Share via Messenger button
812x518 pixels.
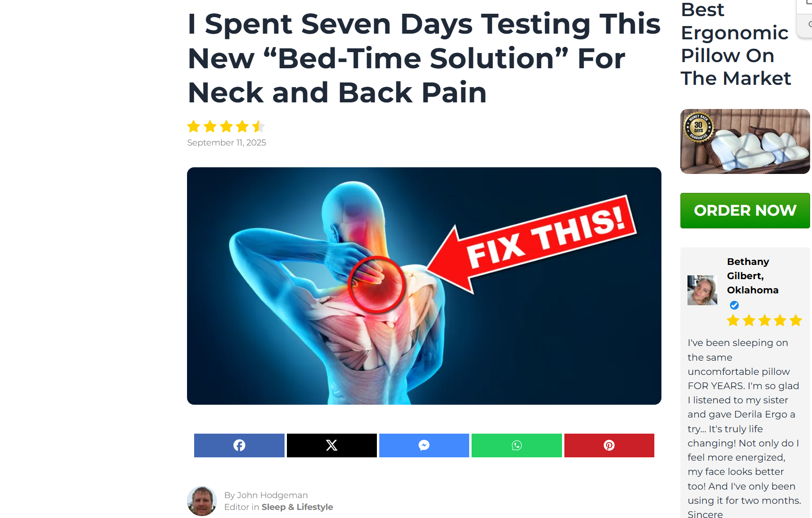click(424, 445)
